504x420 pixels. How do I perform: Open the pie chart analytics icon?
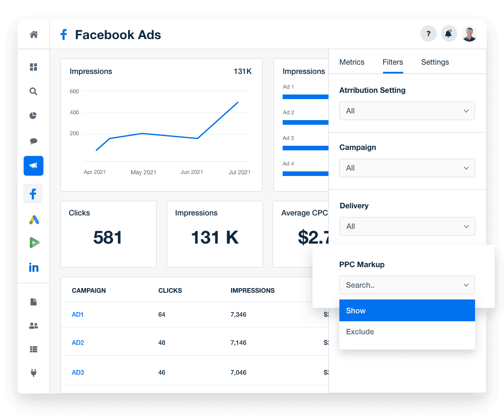(33, 115)
